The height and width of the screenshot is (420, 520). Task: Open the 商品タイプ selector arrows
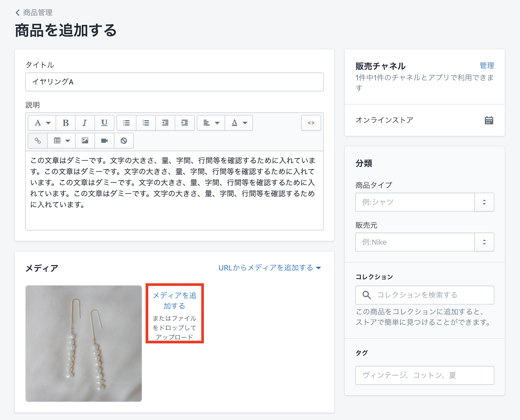point(484,202)
